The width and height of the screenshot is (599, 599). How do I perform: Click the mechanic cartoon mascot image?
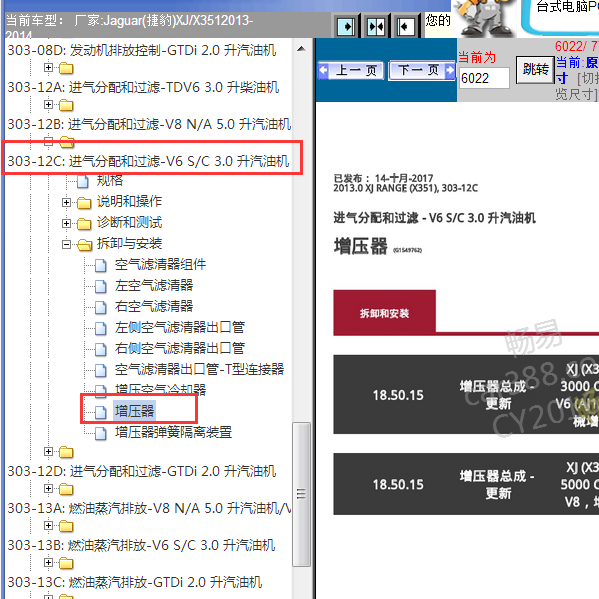[484, 18]
